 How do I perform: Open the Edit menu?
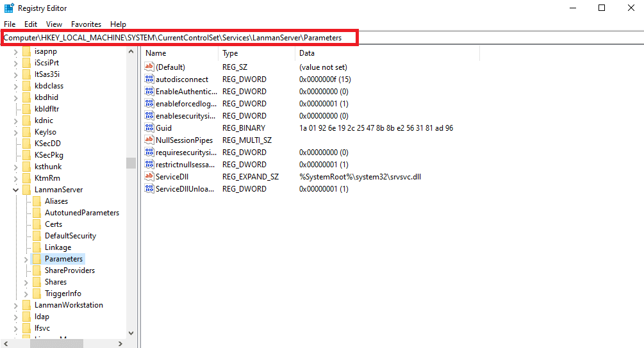point(30,24)
